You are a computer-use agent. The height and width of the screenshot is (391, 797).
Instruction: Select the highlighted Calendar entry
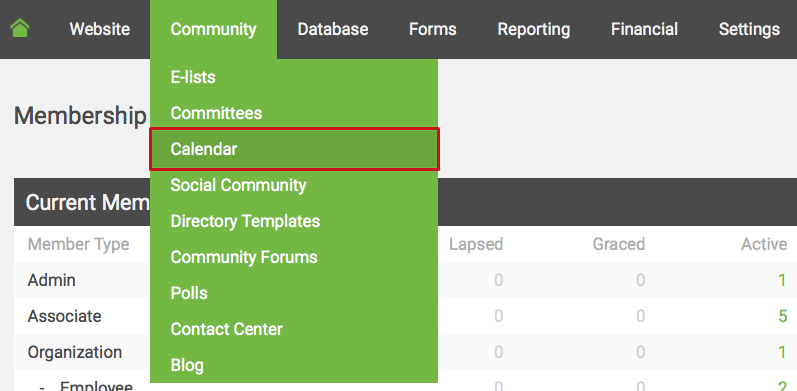(x=294, y=149)
